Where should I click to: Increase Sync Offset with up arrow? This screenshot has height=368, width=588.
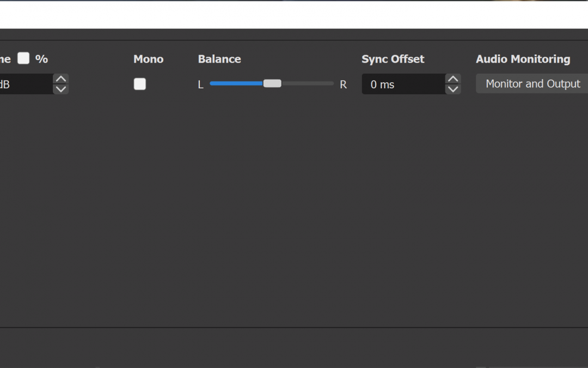coord(453,79)
